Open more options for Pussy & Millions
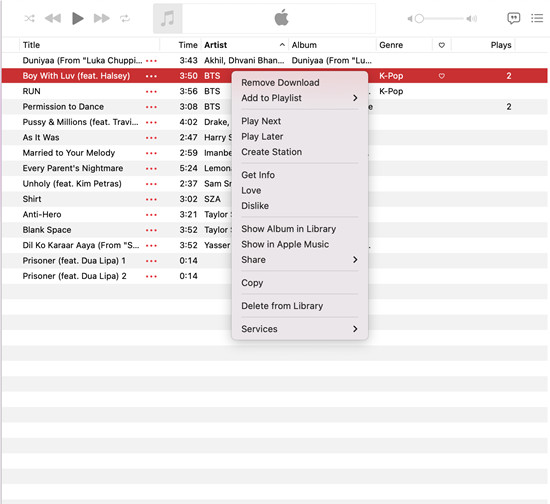550x504 pixels. point(151,122)
